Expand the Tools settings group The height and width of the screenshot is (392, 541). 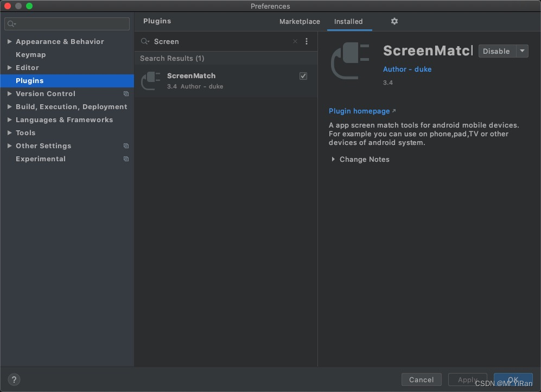10,133
